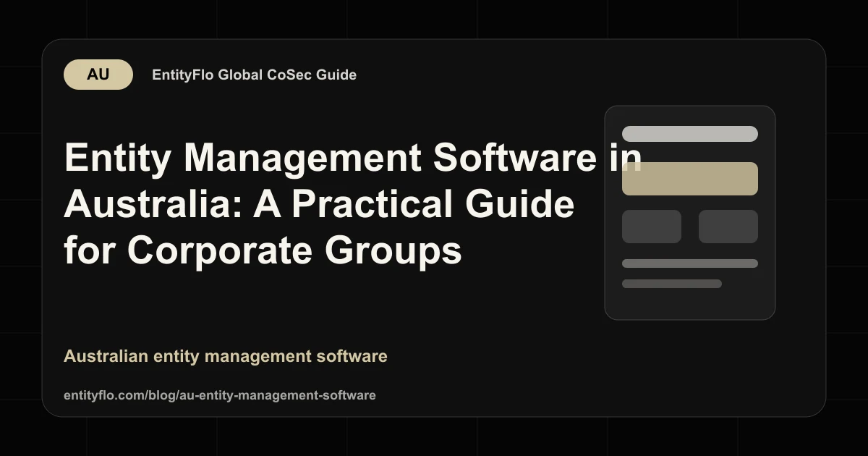868x456 pixels.
Task: Click the 'Entity Management Software in Australia' headline
Action: pyautogui.click(x=353, y=205)
